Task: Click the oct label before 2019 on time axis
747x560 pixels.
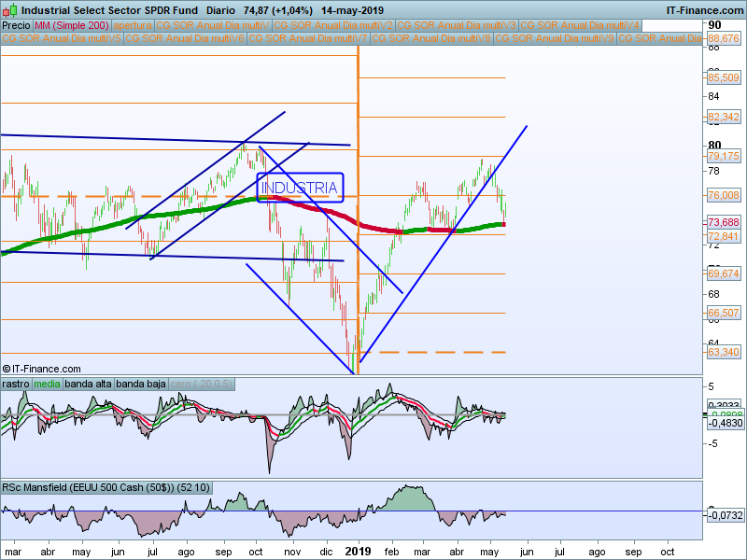Action: (x=256, y=552)
